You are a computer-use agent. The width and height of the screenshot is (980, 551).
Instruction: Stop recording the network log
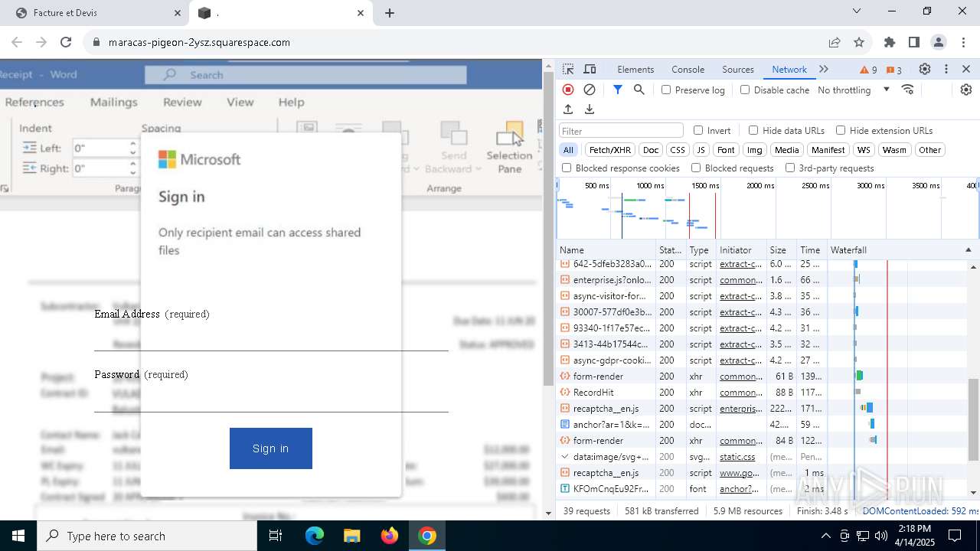(568, 90)
